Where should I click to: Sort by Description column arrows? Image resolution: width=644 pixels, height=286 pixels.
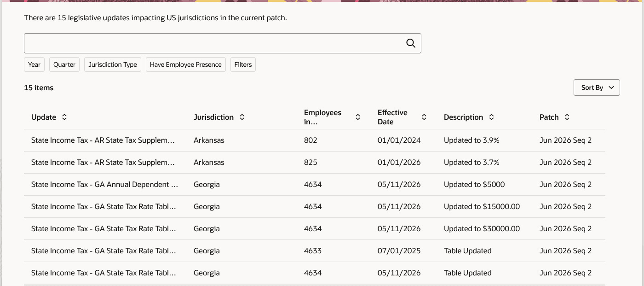491,117
